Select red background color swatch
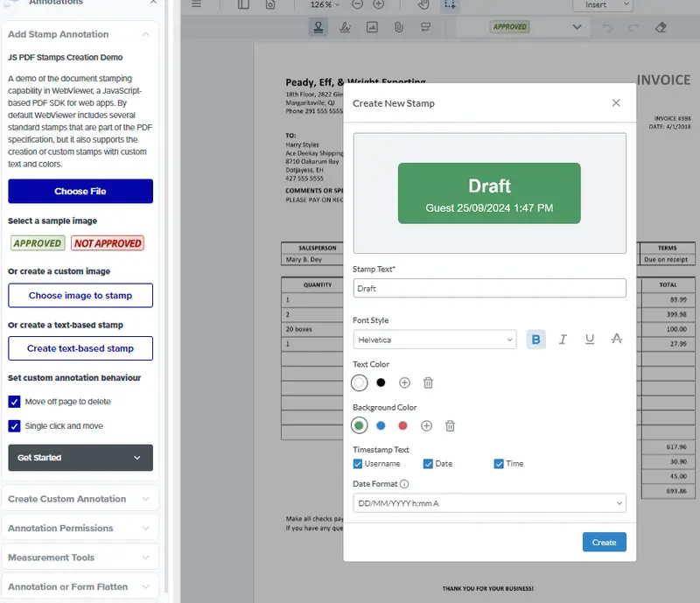 click(x=402, y=425)
